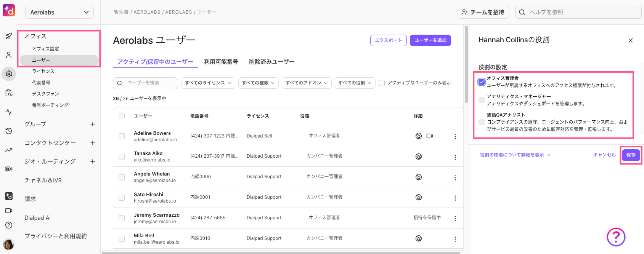Screen dimensions: 644x254
Task: Open the rocket launch icon in sidebar
Action: pyautogui.click(x=9, y=36)
